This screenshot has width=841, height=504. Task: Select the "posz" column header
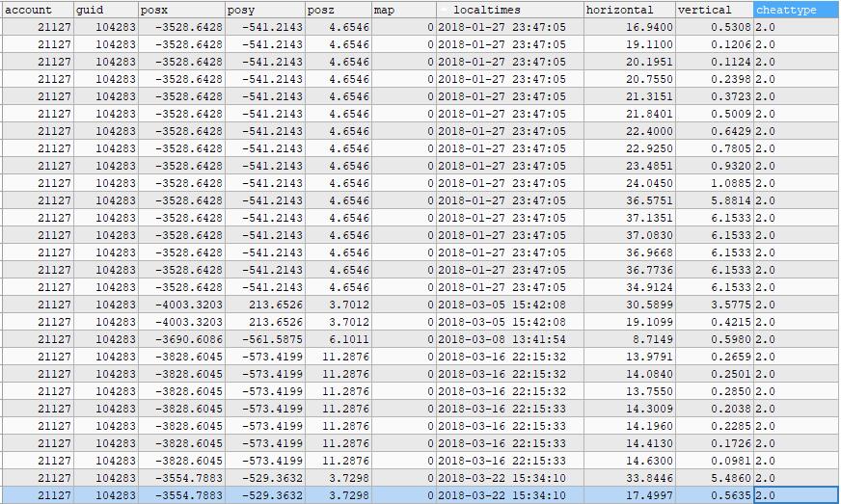pos(339,10)
